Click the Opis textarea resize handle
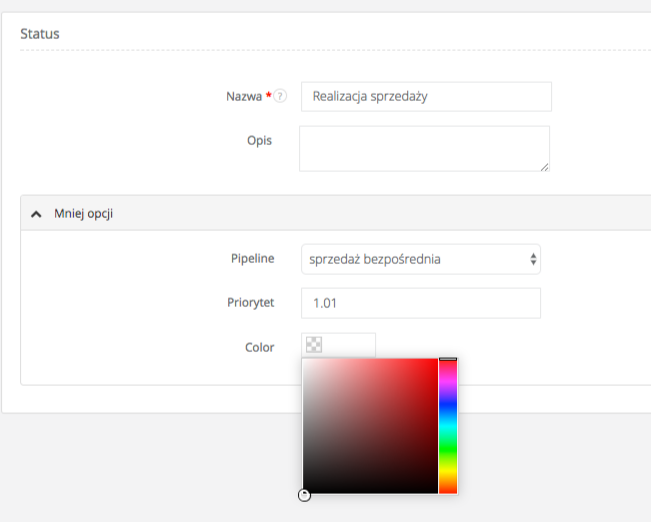The image size is (651, 522). (544, 166)
